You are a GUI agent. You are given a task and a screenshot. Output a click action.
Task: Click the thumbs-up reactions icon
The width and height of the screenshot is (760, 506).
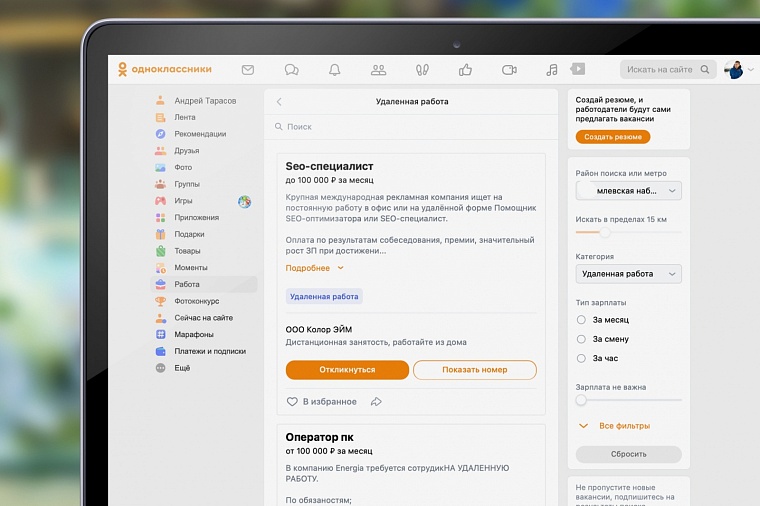pyautogui.click(x=465, y=70)
